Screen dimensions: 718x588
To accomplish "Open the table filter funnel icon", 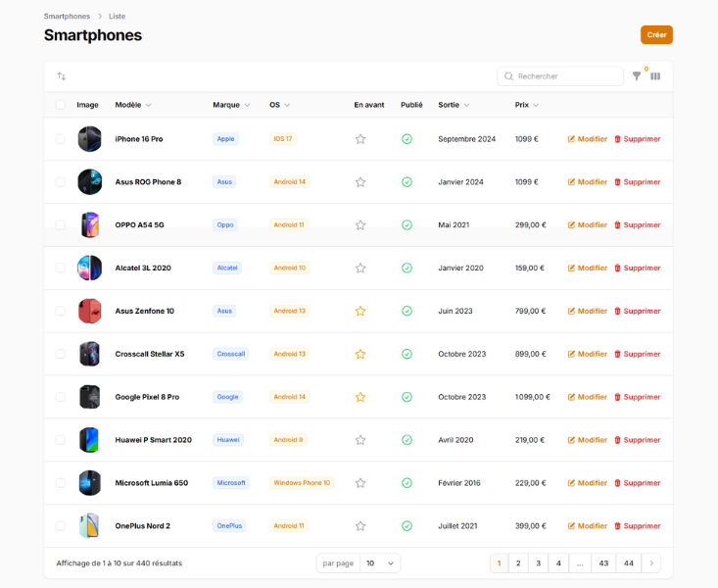I will tap(637, 76).
